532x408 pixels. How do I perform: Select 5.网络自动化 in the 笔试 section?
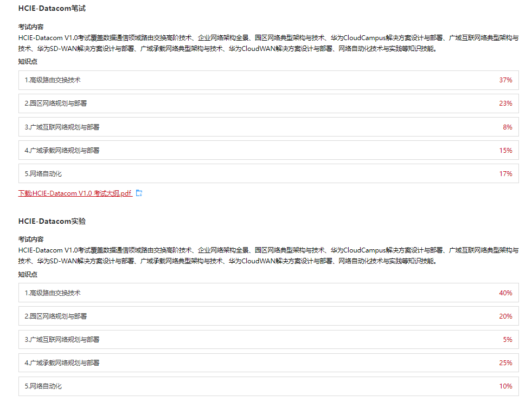click(268, 174)
